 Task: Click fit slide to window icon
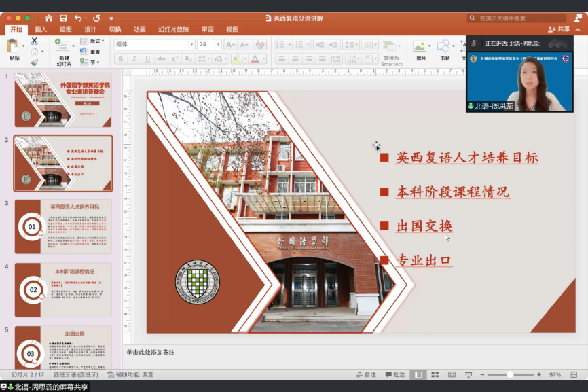(574, 374)
